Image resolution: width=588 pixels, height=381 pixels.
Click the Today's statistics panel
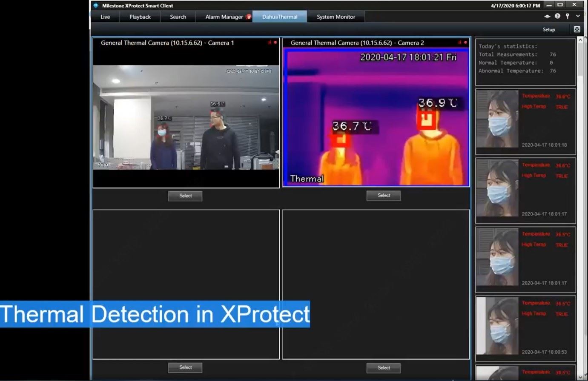(525, 62)
